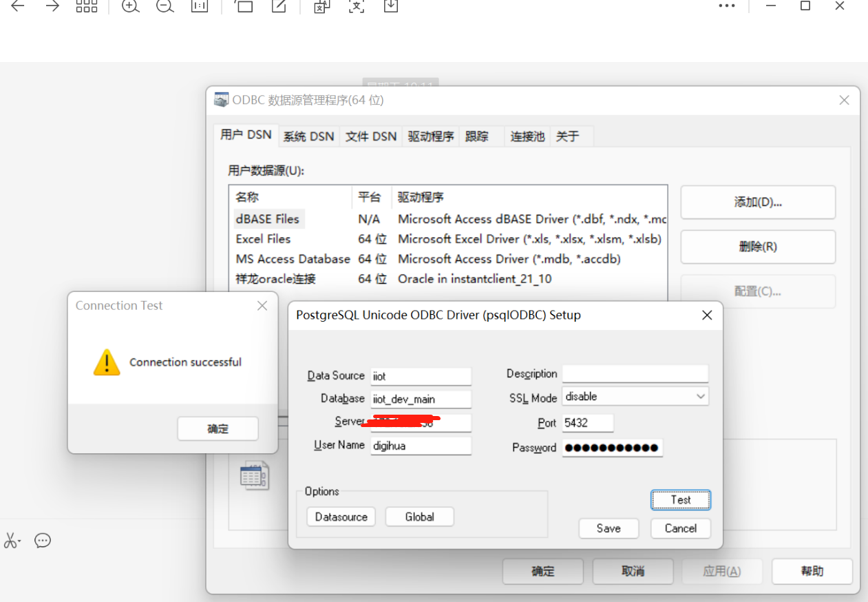The image size is (868, 602).
Task: Open the three-dot more options menu
Action: 726,6
